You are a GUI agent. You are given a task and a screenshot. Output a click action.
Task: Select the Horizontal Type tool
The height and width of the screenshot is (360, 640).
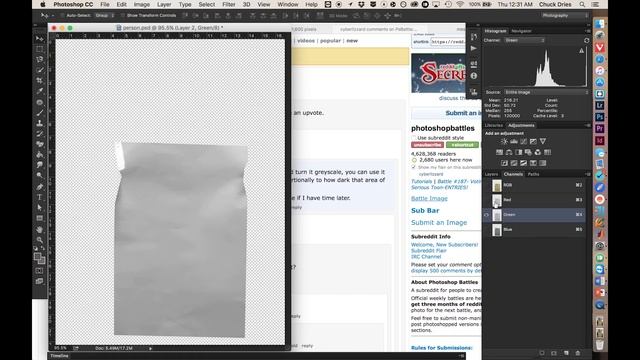point(40,197)
